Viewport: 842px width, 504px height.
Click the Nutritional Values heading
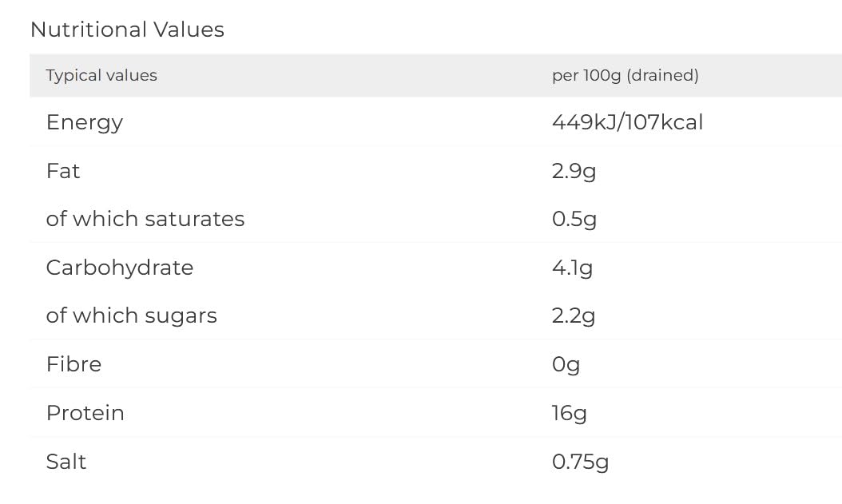[127, 30]
